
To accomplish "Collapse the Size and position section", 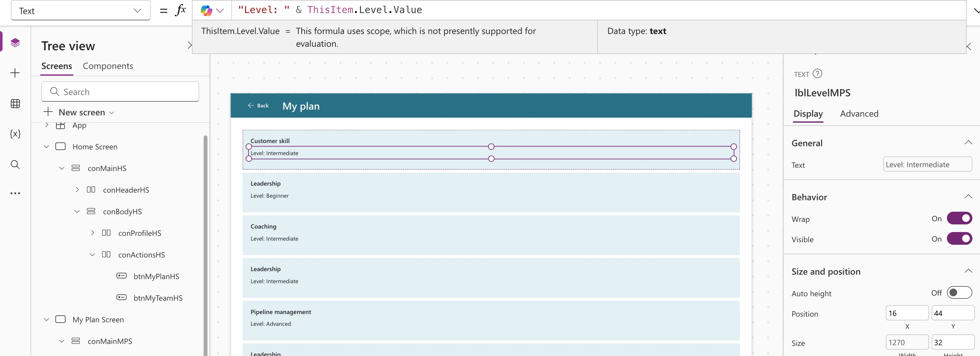I will 968,271.
